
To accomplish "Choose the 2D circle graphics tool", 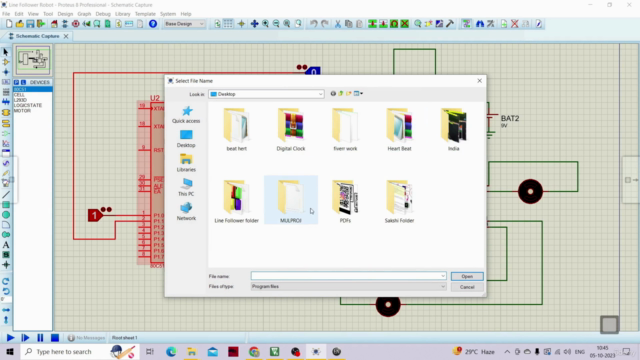I will [x=6, y=215].
